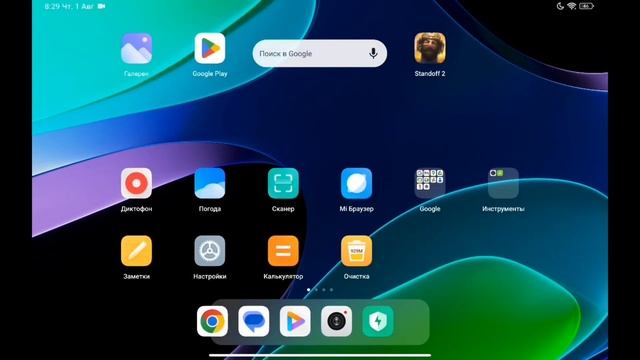Open the Security shield app in dock
The width and height of the screenshot is (640, 360).
[x=378, y=321]
